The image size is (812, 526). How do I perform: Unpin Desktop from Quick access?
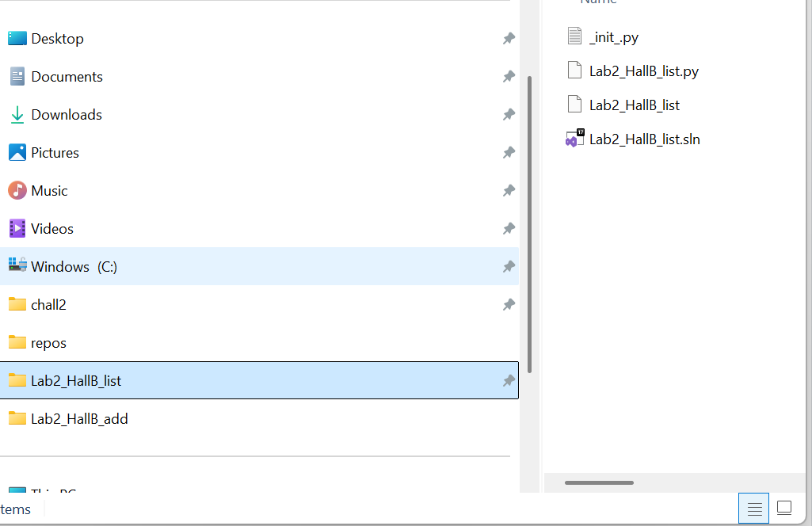pyautogui.click(x=509, y=38)
